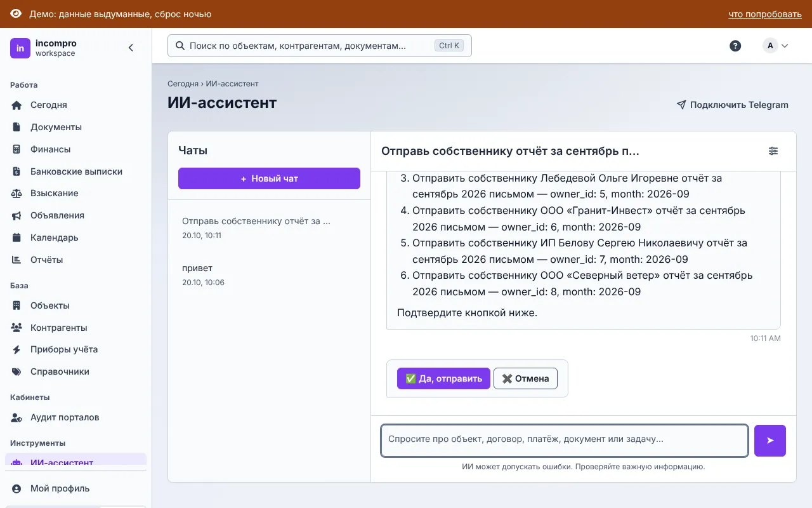This screenshot has height=508, width=812.
Task: Click the megaphone icon beside Объявления
Action: pos(17,215)
